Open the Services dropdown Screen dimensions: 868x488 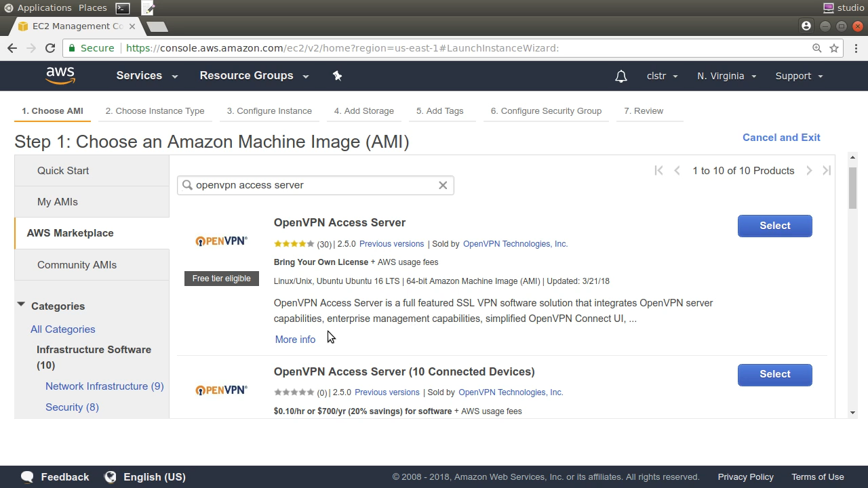pos(146,76)
